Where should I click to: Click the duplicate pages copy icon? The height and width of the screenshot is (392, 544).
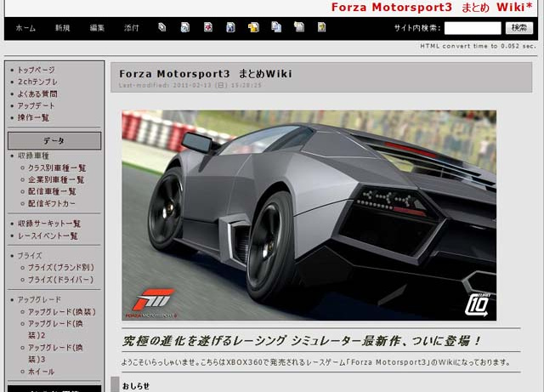coord(276,27)
